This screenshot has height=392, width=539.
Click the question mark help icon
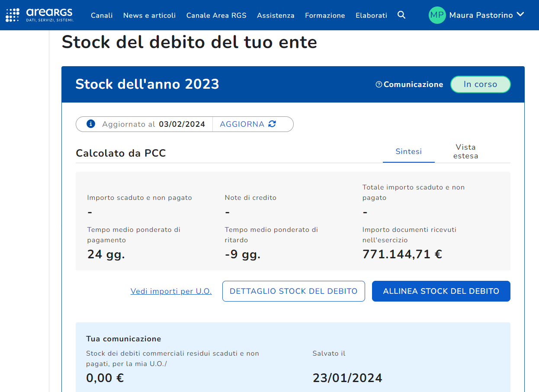(379, 85)
